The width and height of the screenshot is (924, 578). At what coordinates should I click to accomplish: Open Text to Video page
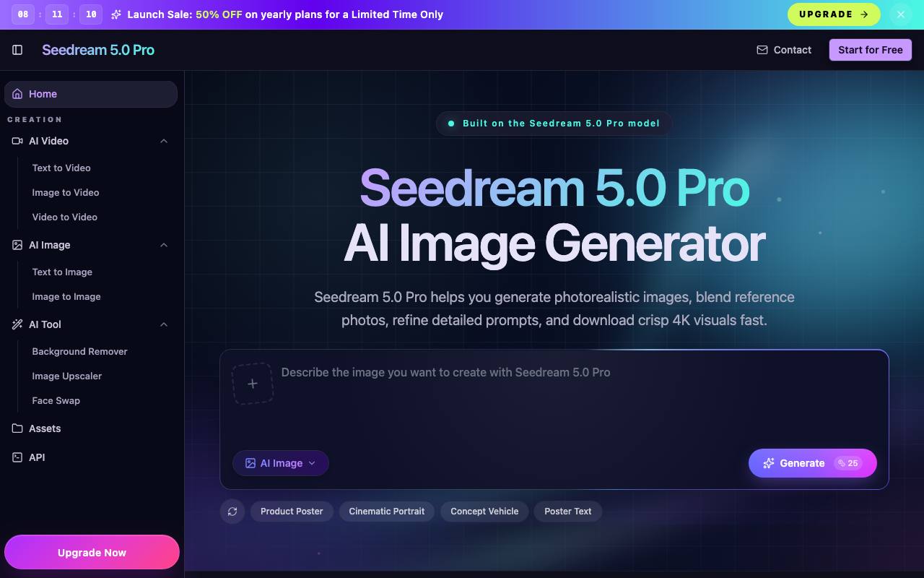[61, 168]
